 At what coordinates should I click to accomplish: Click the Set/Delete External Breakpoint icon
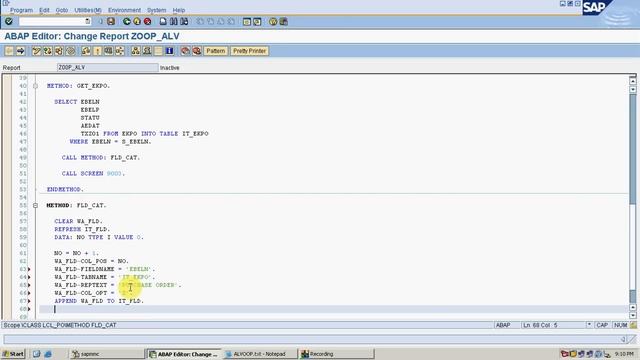coord(197,51)
